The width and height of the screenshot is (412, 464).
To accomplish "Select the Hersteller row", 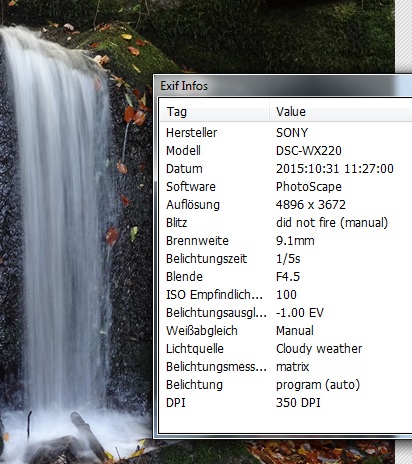I will pos(286,133).
